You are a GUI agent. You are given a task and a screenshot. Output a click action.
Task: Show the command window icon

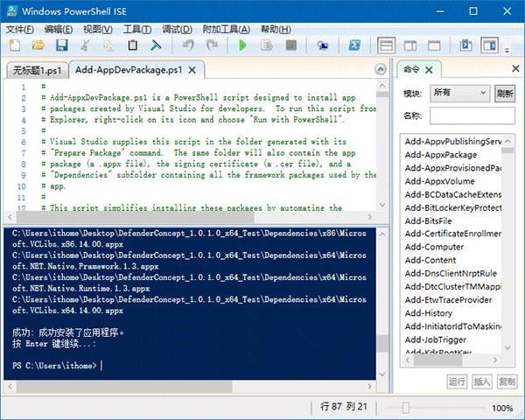tap(465, 45)
